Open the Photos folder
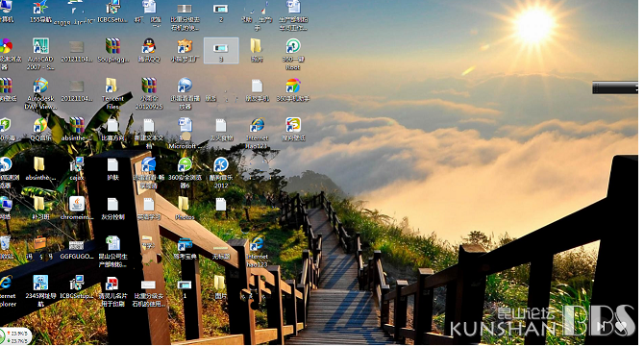644x347 pixels. (185, 208)
